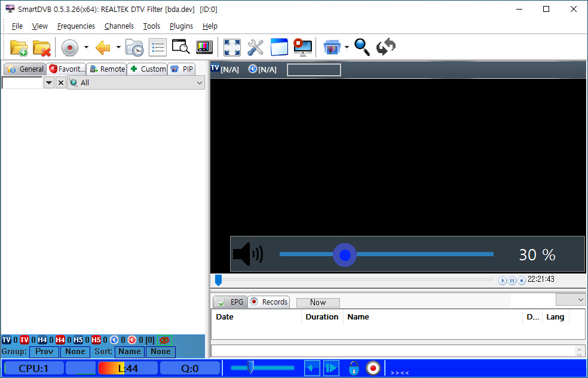588x378 pixels.
Task: Click the Now button
Action: (x=318, y=302)
